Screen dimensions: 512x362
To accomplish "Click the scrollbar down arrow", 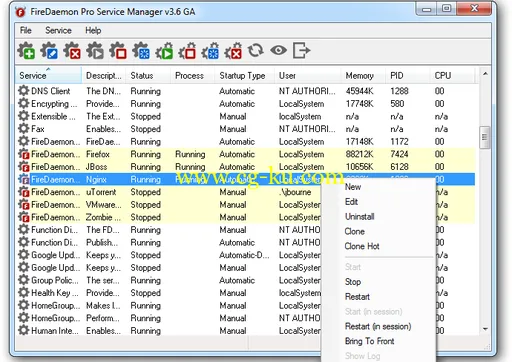I will [x=485, y=329].
